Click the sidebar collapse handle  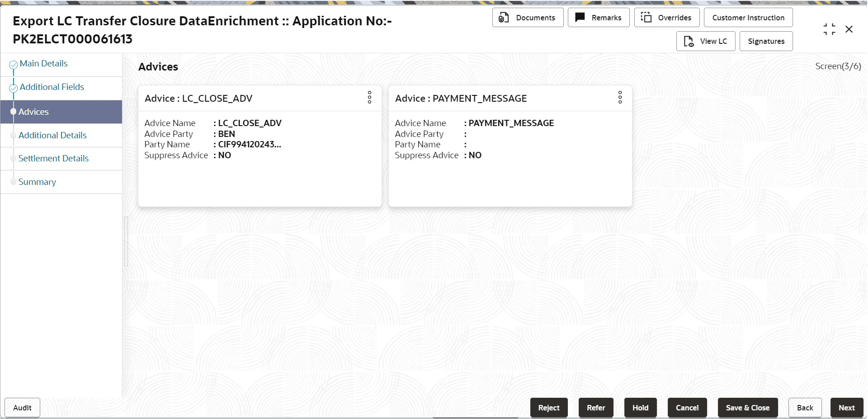click(126, 241)
